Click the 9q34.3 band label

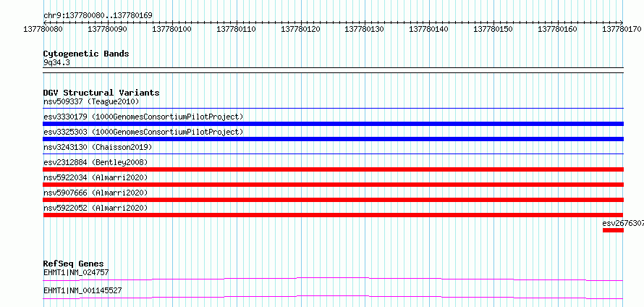56,62
